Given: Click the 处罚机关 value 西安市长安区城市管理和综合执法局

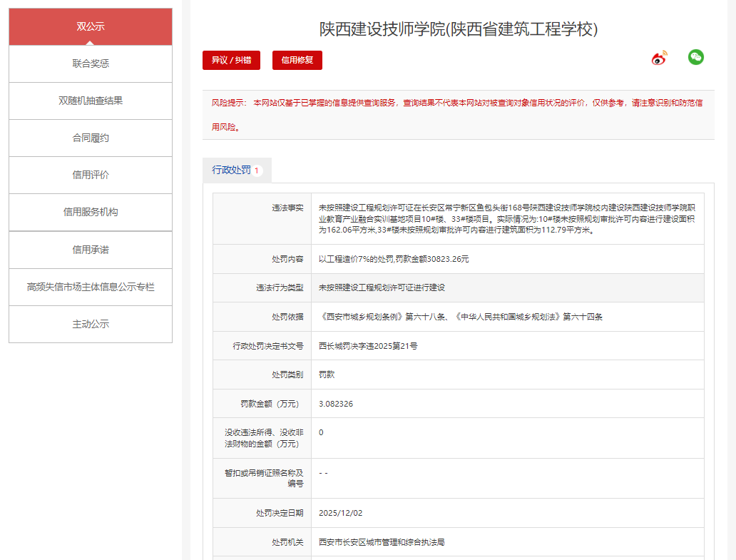Looking at the screenshot, I should tap(382, 543).
